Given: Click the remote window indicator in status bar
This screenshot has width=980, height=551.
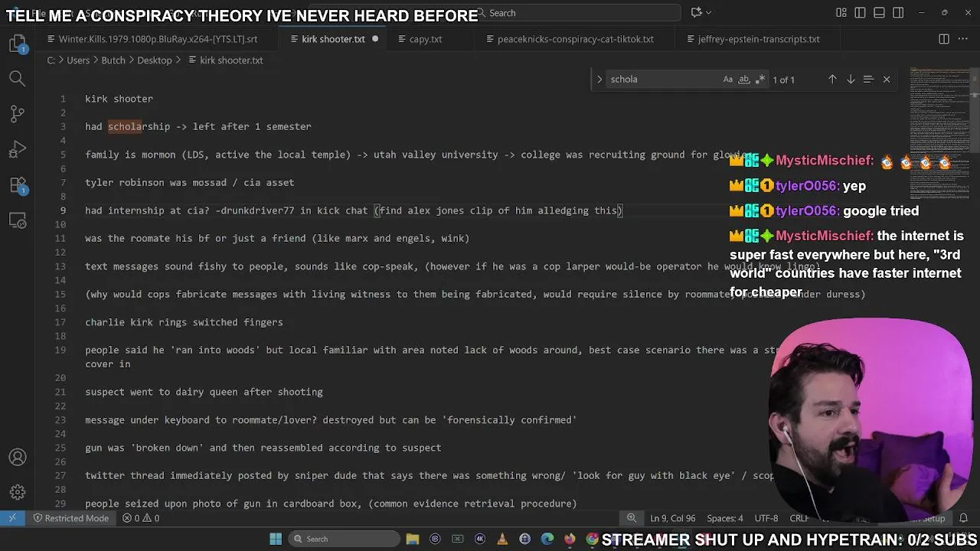Looking at the screenshot, I should [12, 518].
